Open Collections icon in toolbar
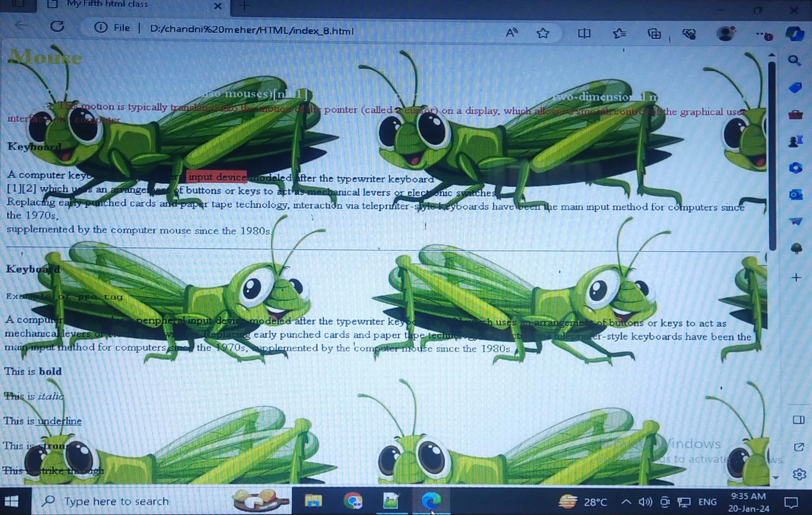812x515 pixels. [x=654, y=34]
